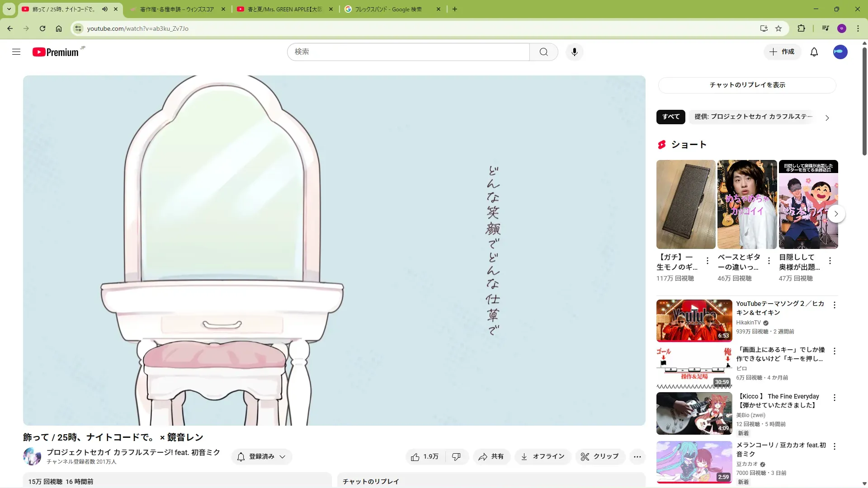Open the browser extensions puzzle icon
Image resolution: width=868 pixels, height=488 pixels.
[801, 28]
